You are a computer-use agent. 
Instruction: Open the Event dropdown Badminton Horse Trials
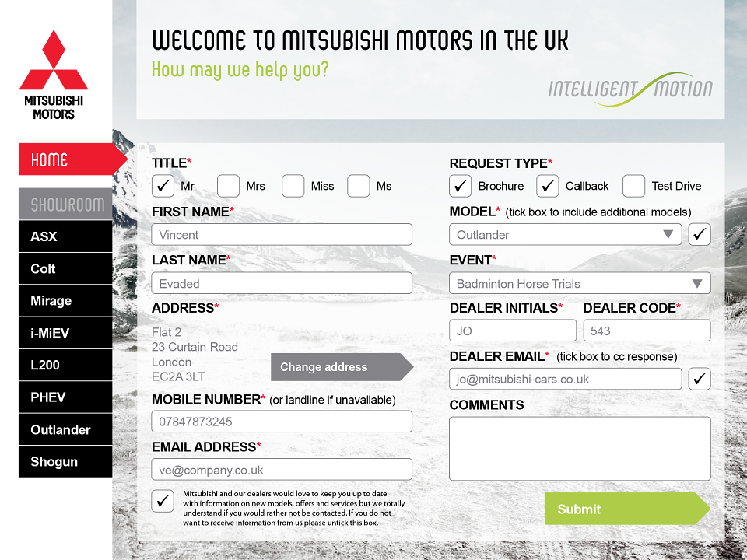click(580, 283)
